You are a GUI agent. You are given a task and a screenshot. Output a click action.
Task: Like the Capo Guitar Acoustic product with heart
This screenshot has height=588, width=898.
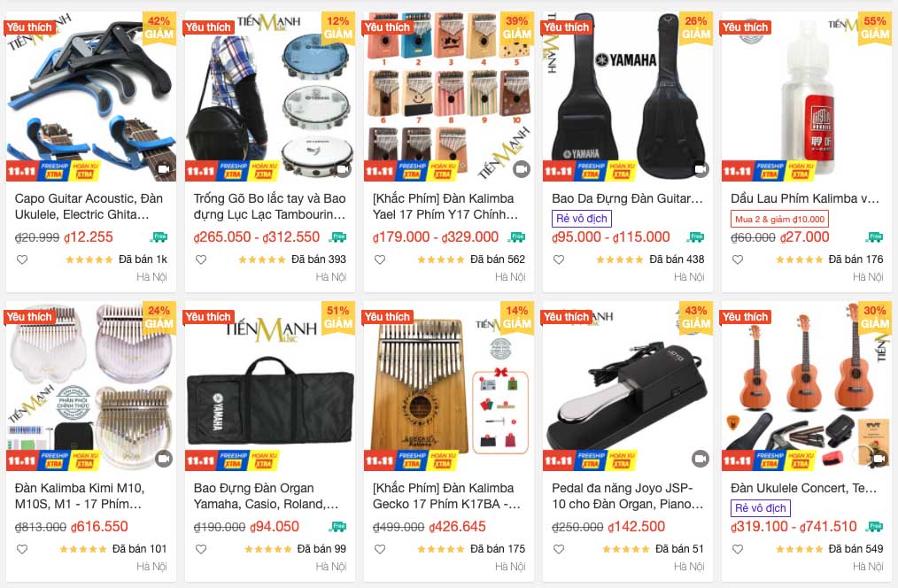22,259
